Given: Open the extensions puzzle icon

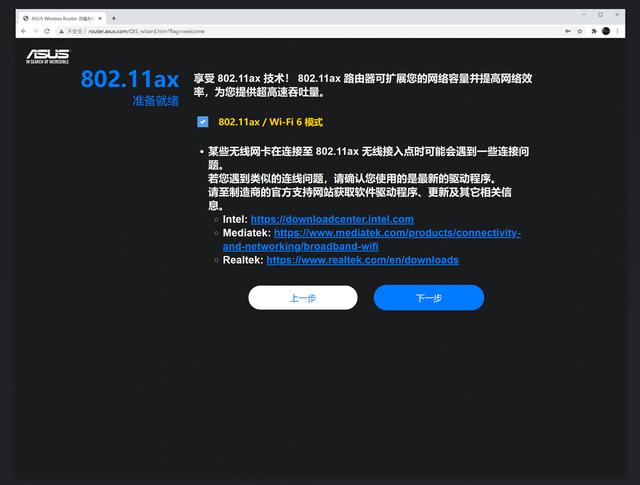Looking at the screenshot, I should tap(594, 31).
